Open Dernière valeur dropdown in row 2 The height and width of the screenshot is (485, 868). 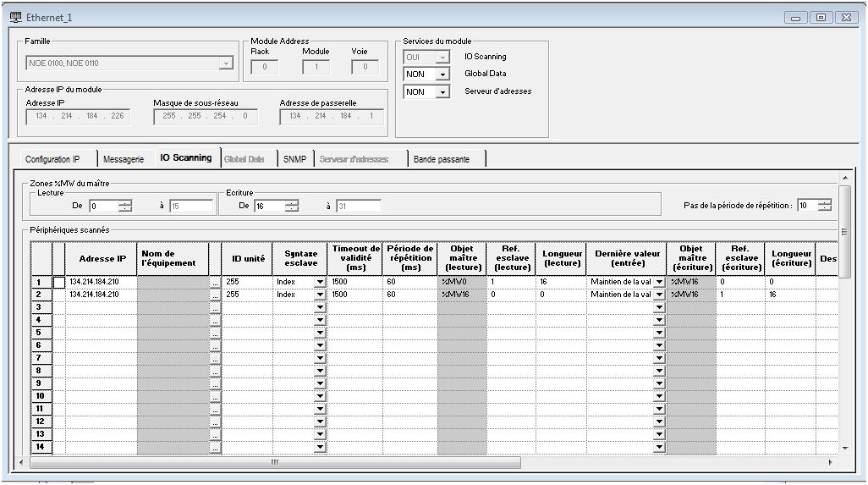[659, 295]
